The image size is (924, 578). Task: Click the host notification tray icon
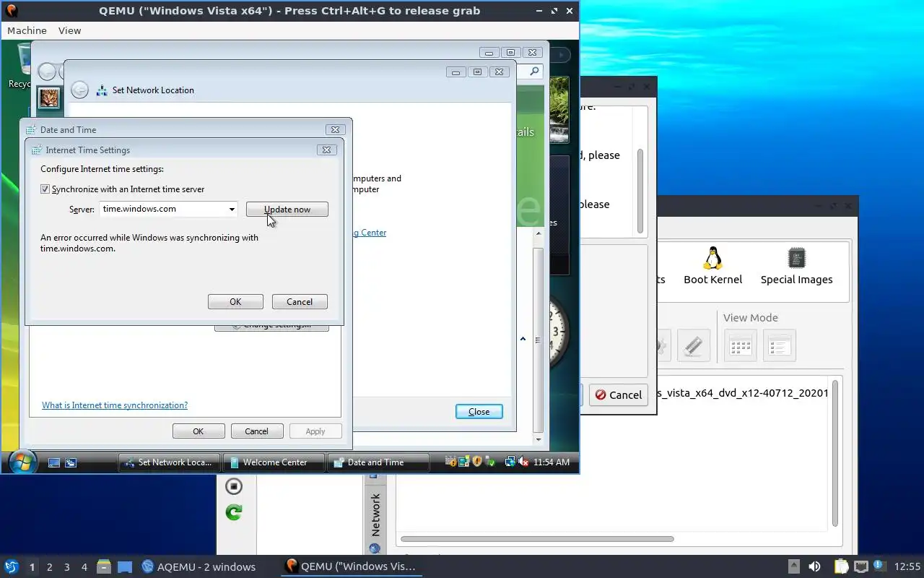(879, 566)
